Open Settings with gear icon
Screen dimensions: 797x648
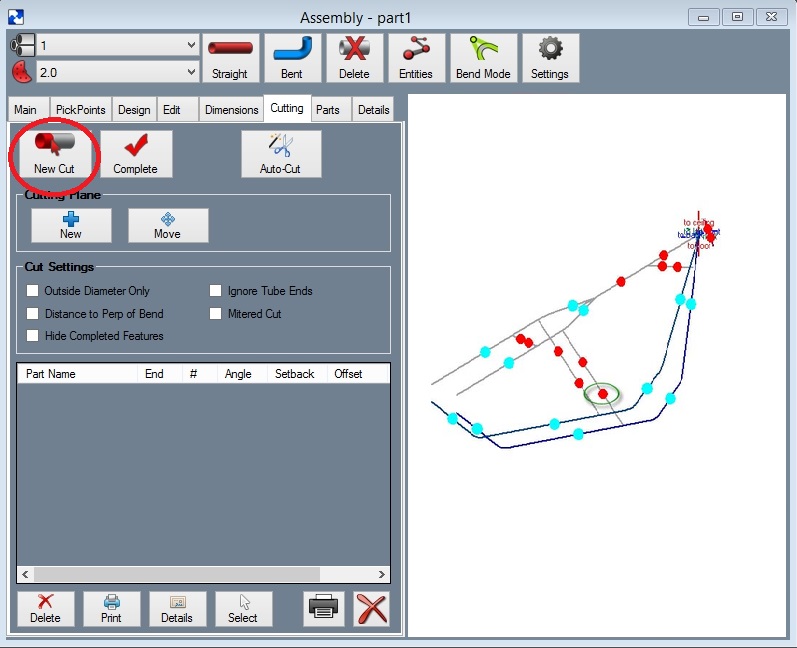click(549, 58)
